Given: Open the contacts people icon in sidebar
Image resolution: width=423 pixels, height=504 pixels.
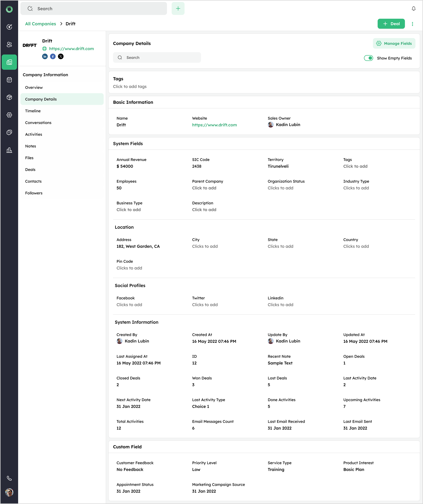Looking at the screenshot, I should point(9,45).
